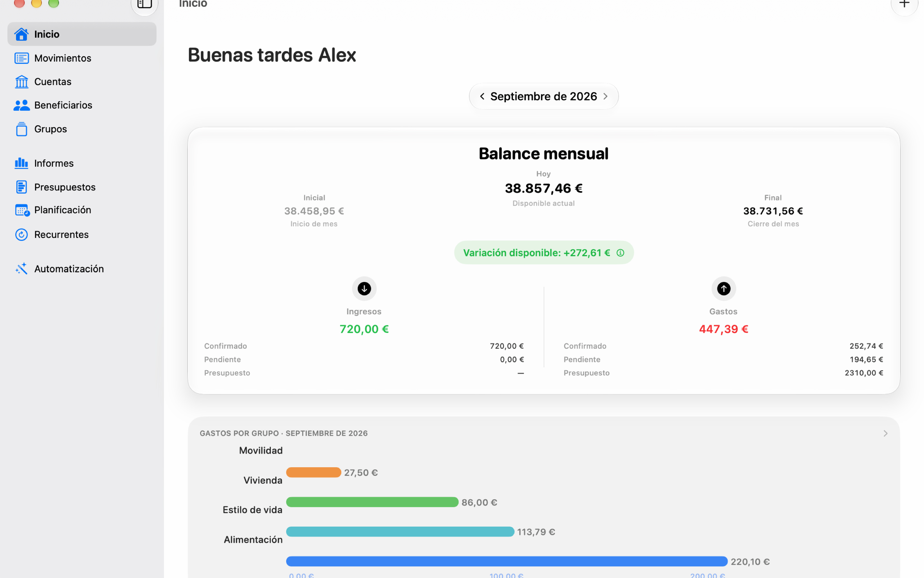Select Informes in the sidebar
Viewport: 924px width, 578px height.
(82, 163)
